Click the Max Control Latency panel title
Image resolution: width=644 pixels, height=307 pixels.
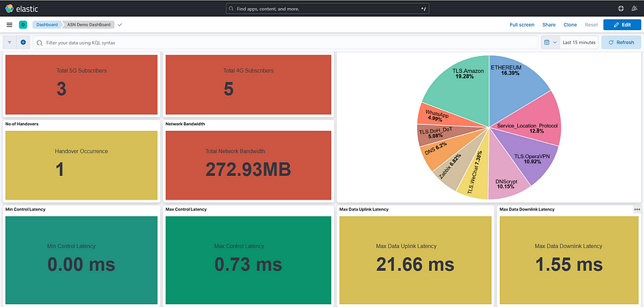tap(186, 209)
